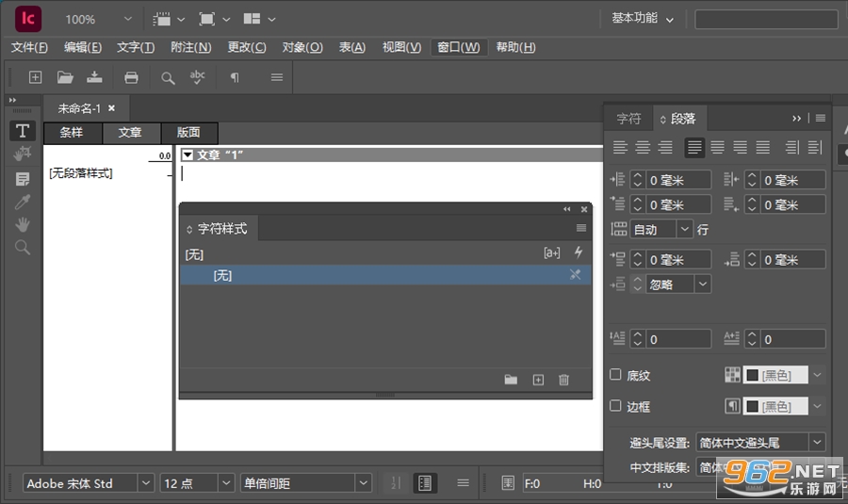This screenshot has height=504, width=848.
Task: Toggle the highlighted view button in the bottom bar
Action: pyautogui.click(x=425, y=483)
